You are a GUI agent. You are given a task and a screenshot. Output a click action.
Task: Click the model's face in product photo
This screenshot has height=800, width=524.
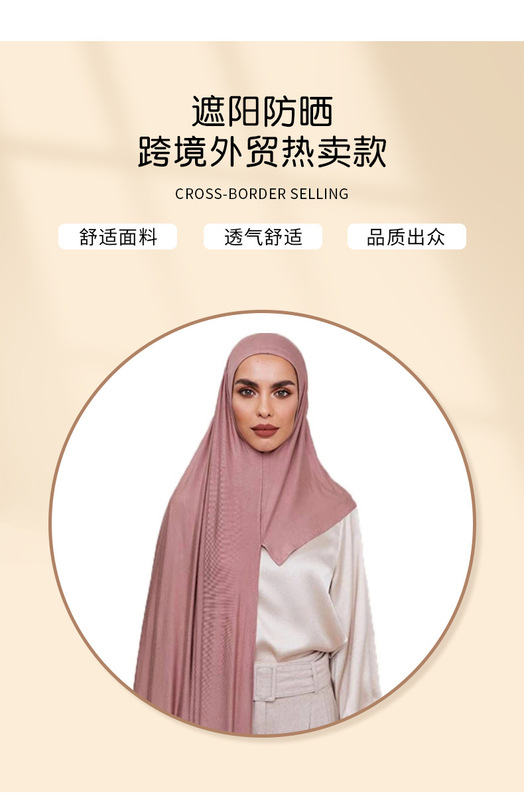pos(264,403)
